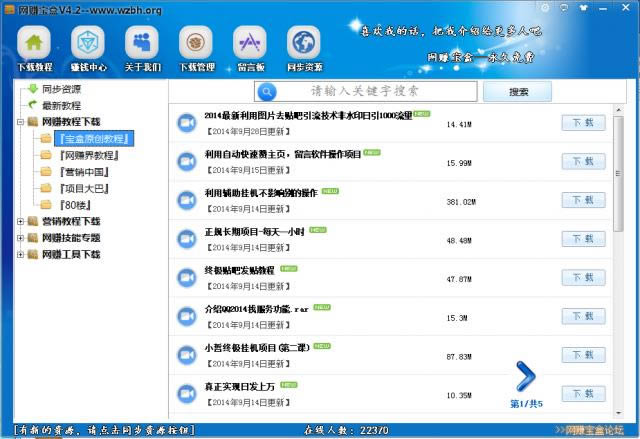Click the 第1/共5 page indicator
Viewport: 640px width, 439px height.
coord(527,404)
